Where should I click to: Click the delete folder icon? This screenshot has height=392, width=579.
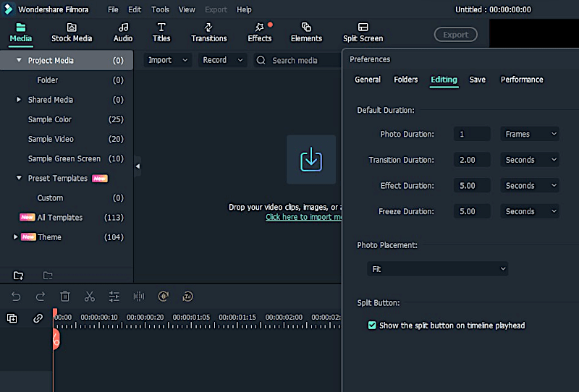(48, 276)
